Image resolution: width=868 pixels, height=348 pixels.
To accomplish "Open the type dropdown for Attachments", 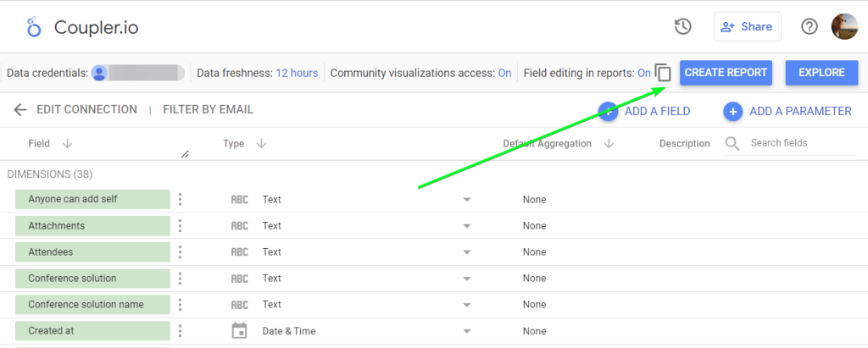I will 467,226.
